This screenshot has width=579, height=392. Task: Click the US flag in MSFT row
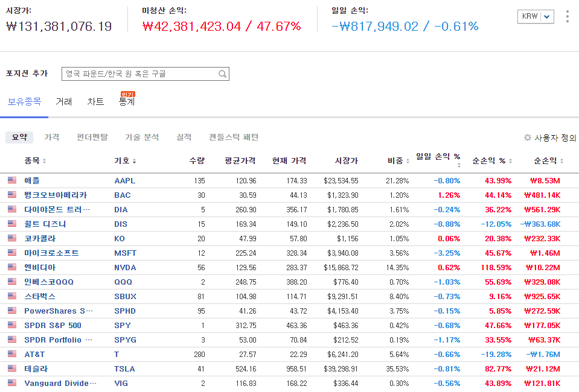[x=12, y=252]
